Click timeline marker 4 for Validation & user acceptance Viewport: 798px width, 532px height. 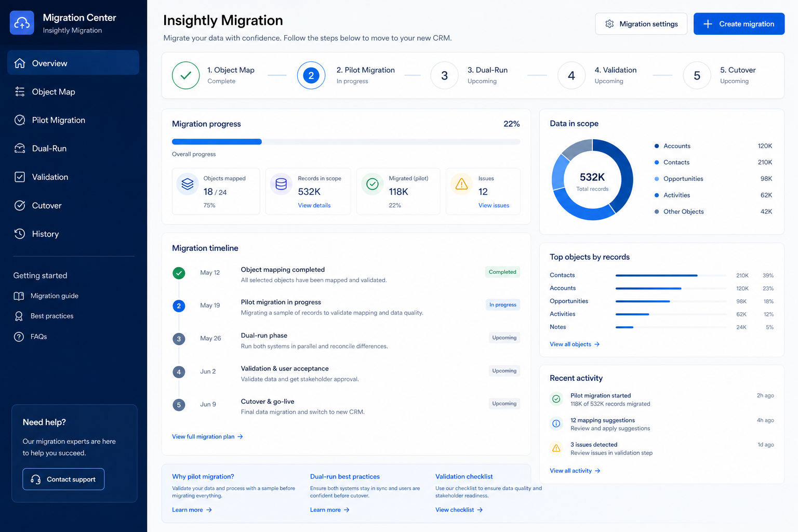[179, 372]
